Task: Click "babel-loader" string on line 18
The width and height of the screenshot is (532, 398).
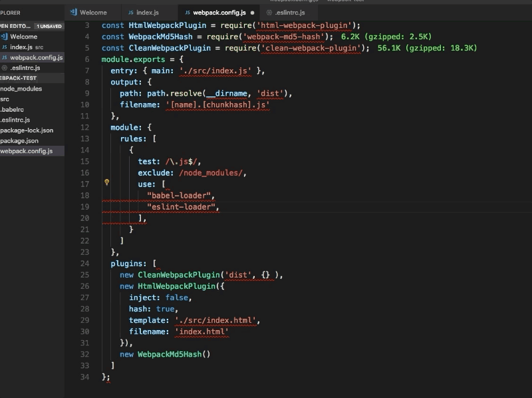Action: click(x=178, y=196)
